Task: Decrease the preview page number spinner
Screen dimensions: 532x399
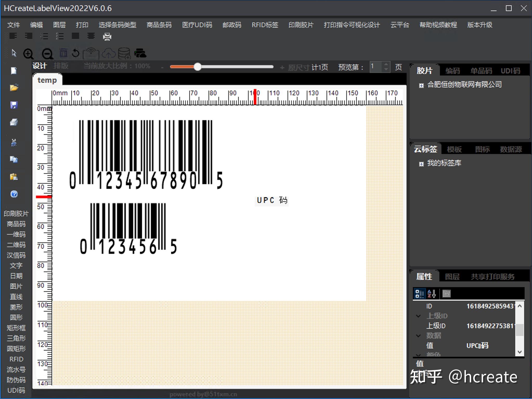Action: (x=386, y=69)
